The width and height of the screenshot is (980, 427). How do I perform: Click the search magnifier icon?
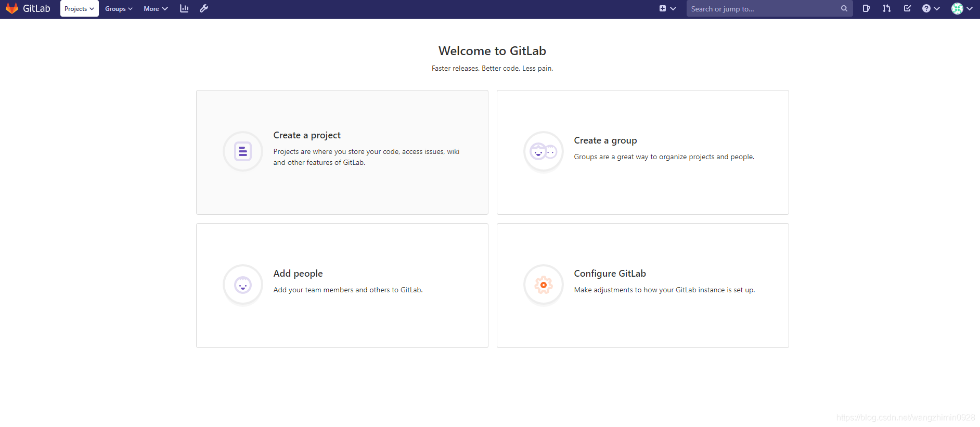point(844,8)
